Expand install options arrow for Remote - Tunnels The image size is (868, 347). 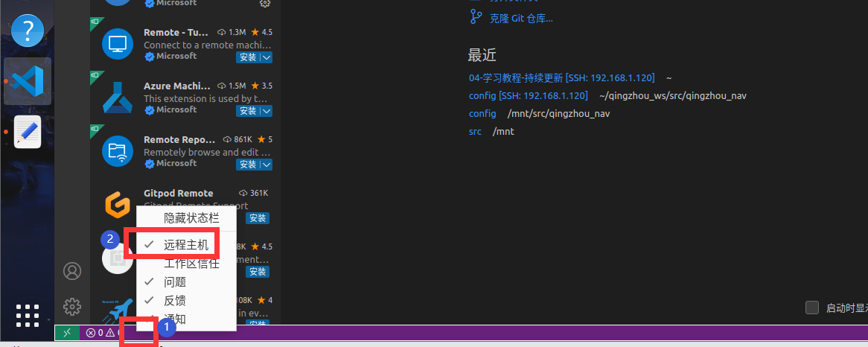tap(267, 57)
